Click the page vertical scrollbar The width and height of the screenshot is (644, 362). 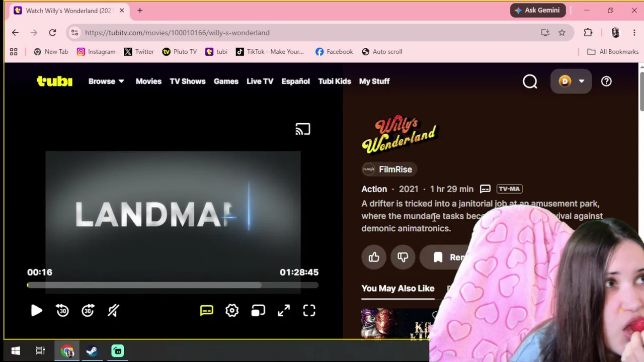pos(641,92)
